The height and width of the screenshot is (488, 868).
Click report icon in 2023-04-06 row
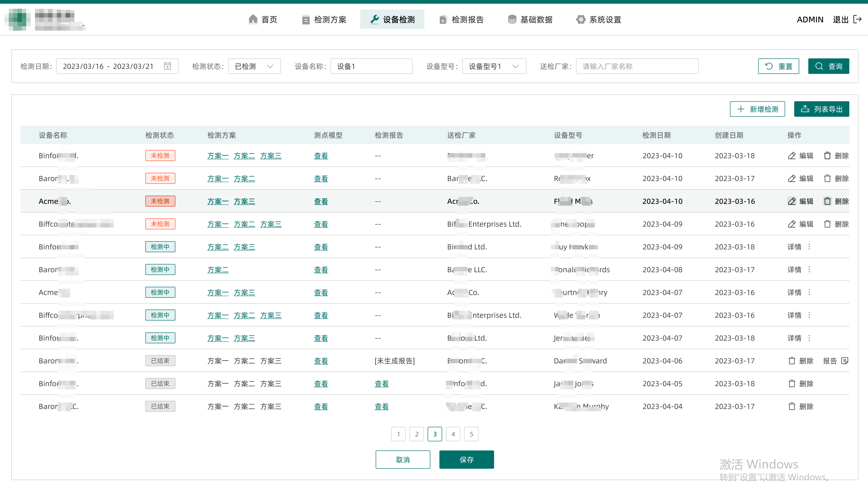[845, 361]
